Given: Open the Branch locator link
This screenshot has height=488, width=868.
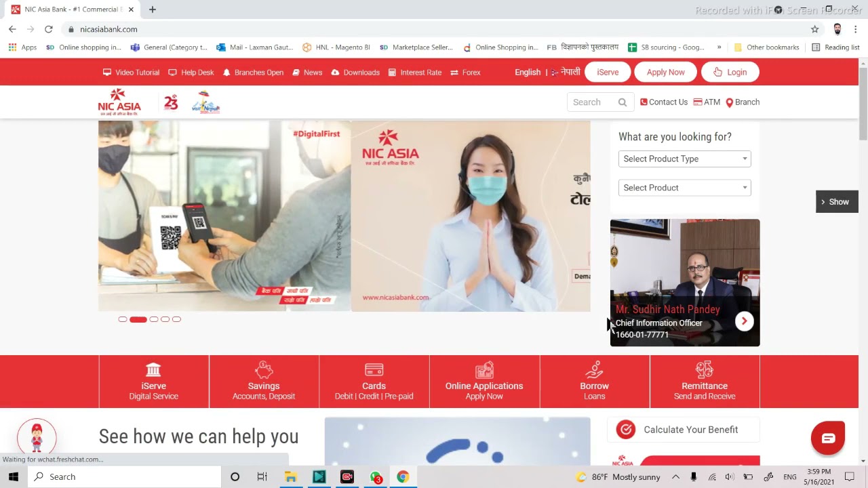Looking at the screenshot, I should 743,102.
